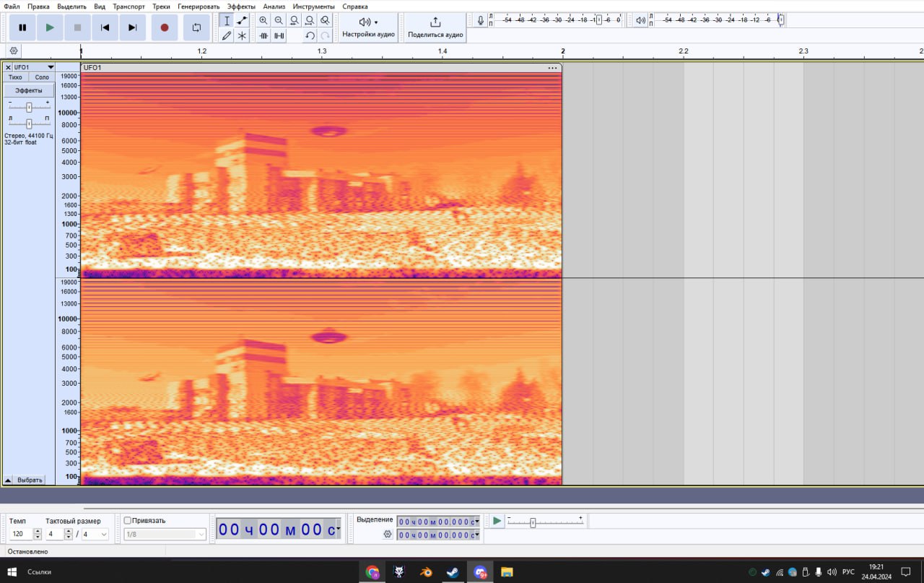Click the Stop transport button
924x583 pixels.
click(x=77, y=27)
